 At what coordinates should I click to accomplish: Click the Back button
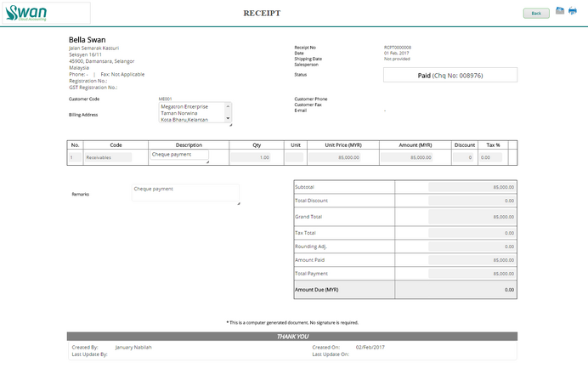[x=536, y=14]
